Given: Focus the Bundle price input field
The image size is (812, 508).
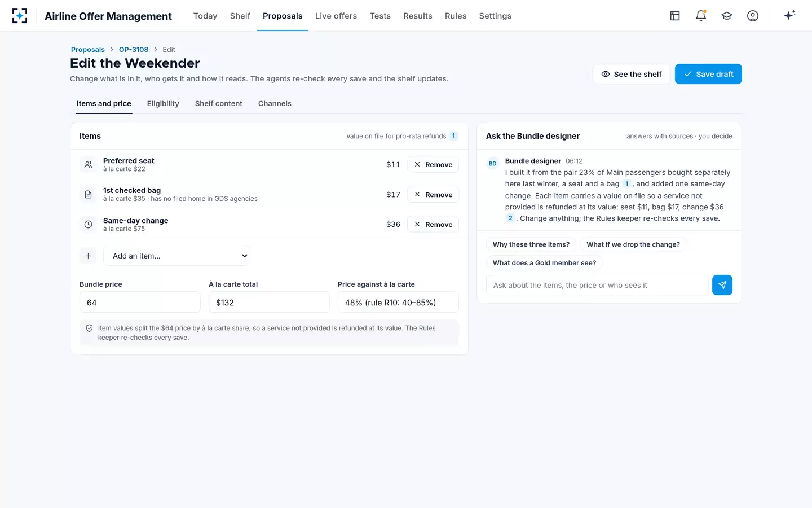Looking at the screenshot, I should [140, 303].
